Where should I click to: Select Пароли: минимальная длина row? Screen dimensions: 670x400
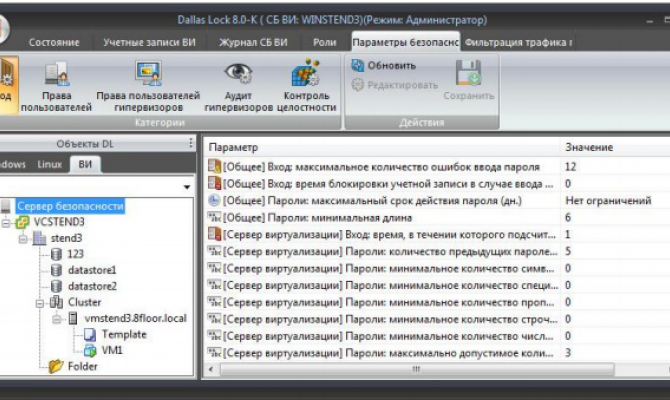click(438, 218)
